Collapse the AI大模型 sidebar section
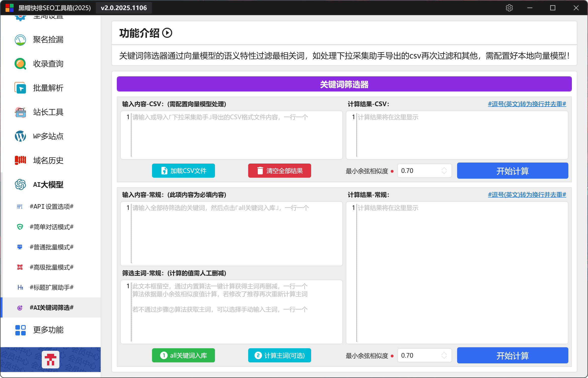 click(x=48, y=185)
